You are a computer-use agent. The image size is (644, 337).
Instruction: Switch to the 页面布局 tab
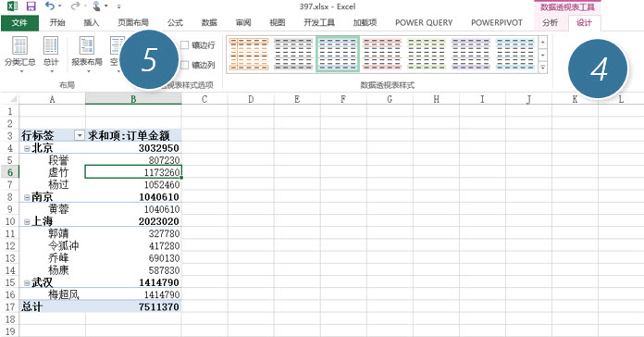[x=133, y=22]
